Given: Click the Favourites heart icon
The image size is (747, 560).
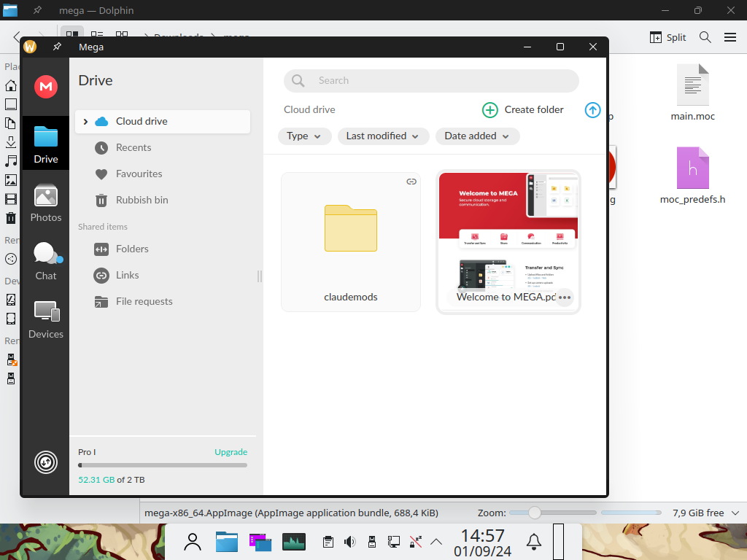Looking at the screenshot, I should point(101,174).
